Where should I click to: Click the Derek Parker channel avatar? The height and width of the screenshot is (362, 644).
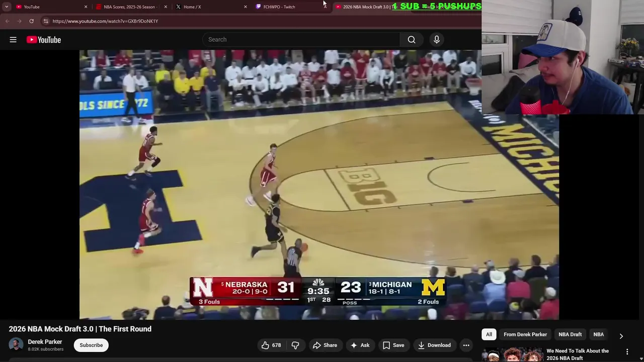point(16,345)
